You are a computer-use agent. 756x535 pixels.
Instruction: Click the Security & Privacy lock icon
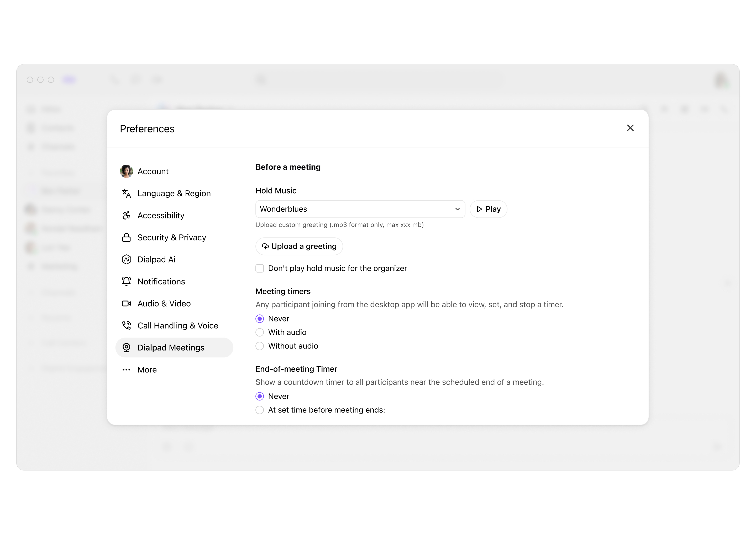[126, 238]
